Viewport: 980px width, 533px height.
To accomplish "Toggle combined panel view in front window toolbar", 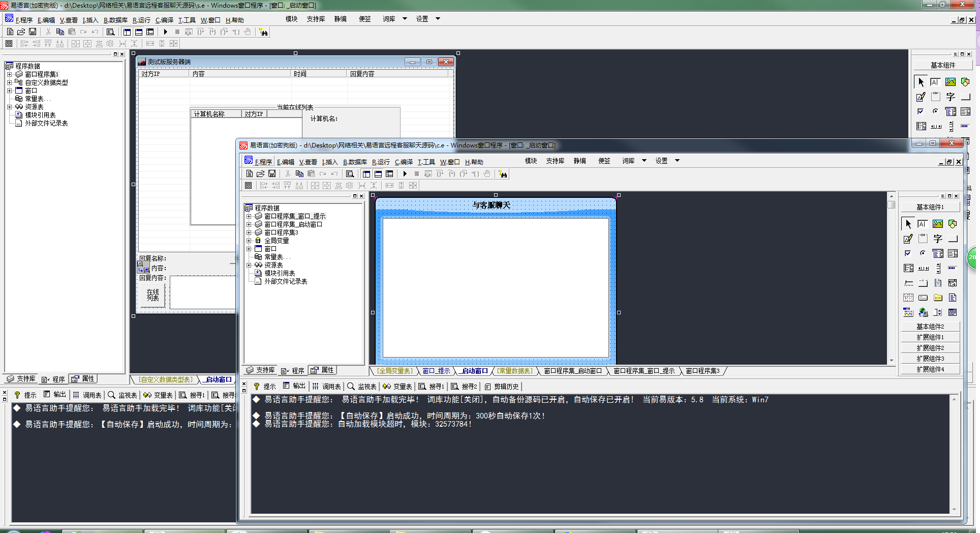I will click(390, 174).
